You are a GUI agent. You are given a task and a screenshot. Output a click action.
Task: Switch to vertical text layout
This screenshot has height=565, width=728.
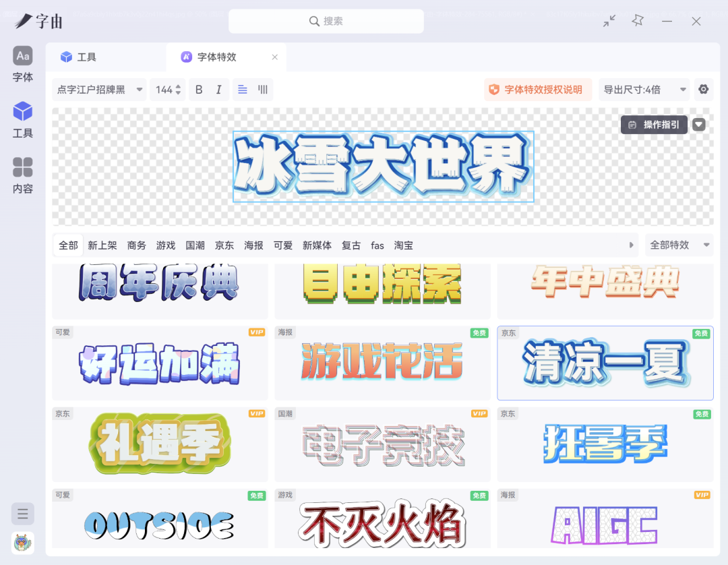point(263,90)
